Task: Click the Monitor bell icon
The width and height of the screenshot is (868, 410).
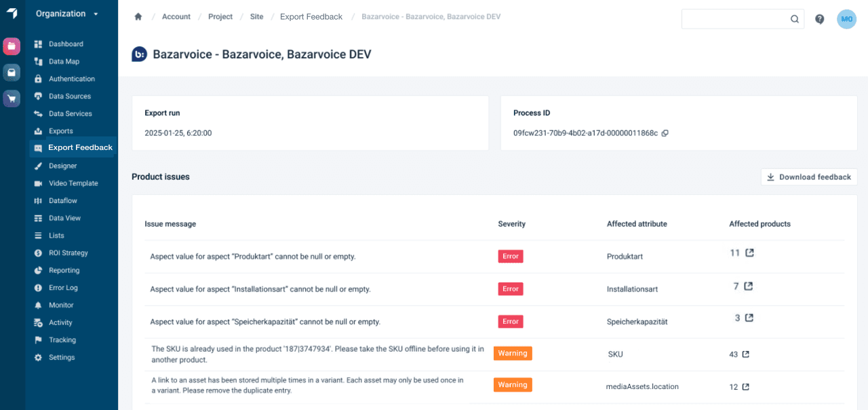Action: pos(38,305)
